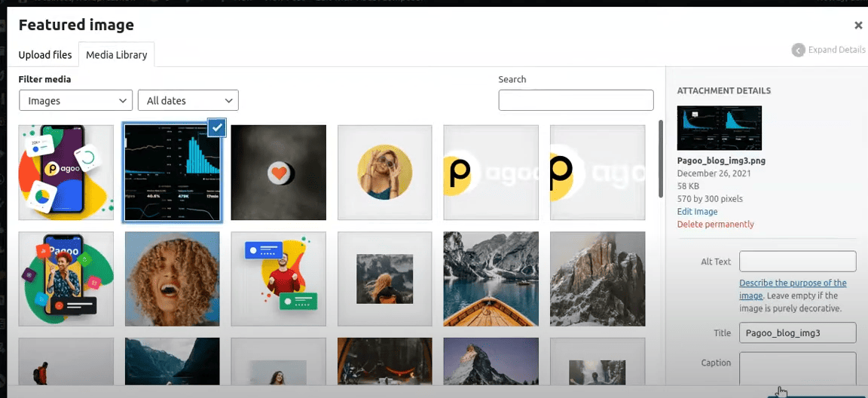Select the woman in yellow circle thumbnail
Image resolution: width=868 pixels, height=398 pixels.
pyautogui.click(x=385, y=173)
